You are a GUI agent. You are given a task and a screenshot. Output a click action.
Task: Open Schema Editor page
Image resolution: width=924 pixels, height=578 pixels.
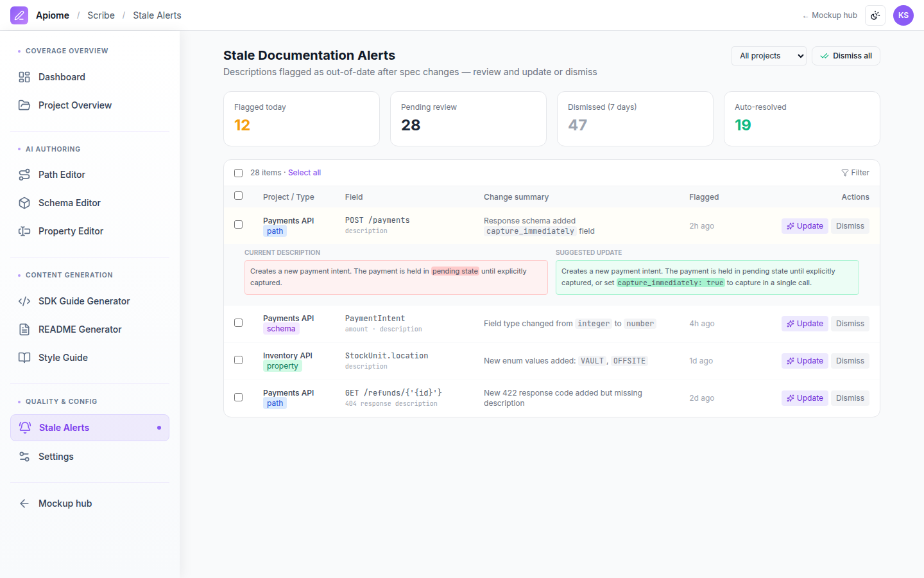pyautogui.click(x=90, y=203)
